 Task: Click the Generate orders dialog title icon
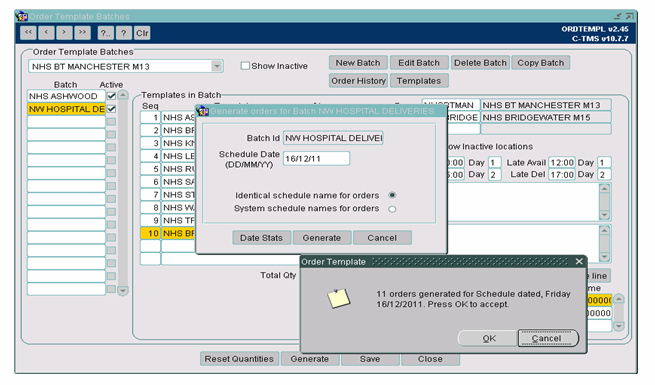pos(203,111)
